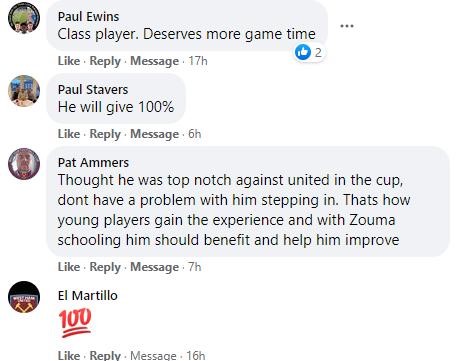Reply to Pat Ammers' comment

tap(105, 267)
